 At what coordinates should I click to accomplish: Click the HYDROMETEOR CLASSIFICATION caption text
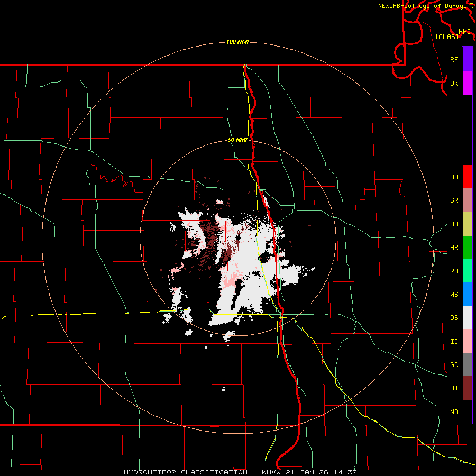click(x=186, y=472)
